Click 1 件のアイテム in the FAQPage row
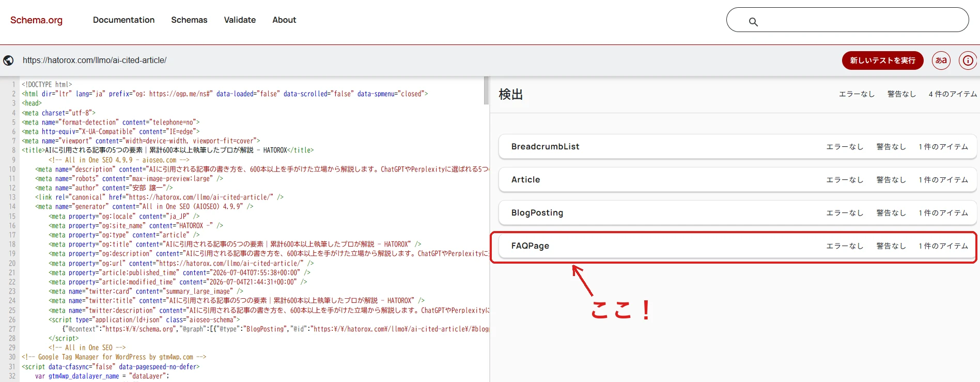This screenshot has height=382, width=980. pyautogui.click(x=943, y=246)
